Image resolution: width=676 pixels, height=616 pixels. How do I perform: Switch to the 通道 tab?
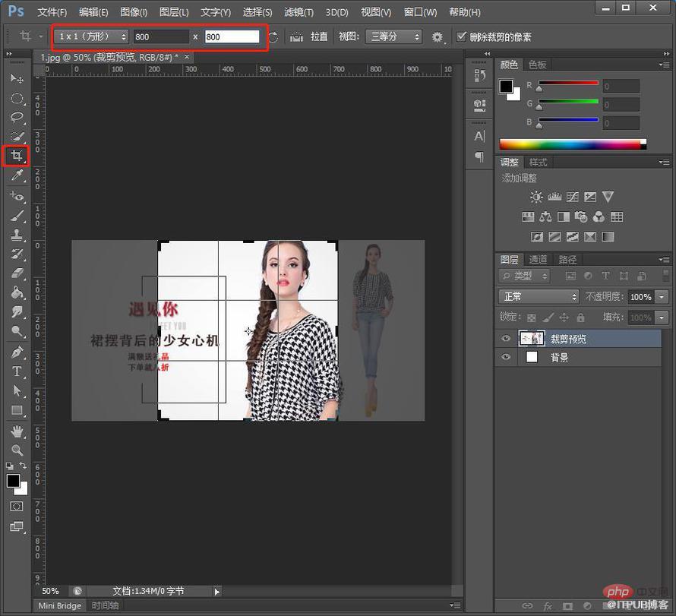[x=538, y=260]
